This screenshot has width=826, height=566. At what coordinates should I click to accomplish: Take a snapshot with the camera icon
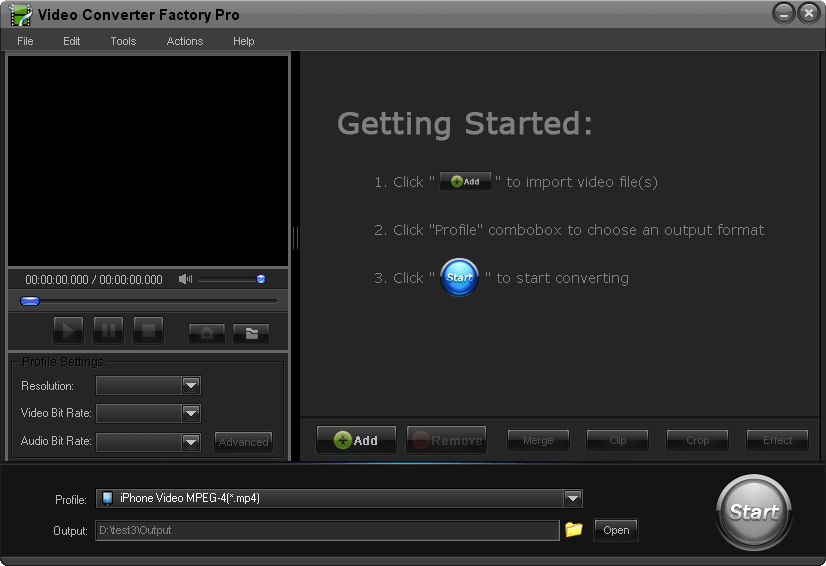207,333
